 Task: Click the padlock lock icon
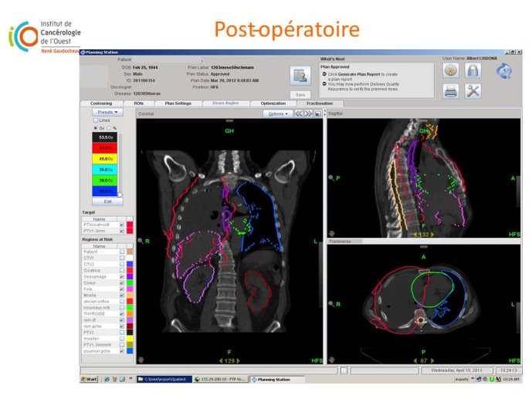473,70
